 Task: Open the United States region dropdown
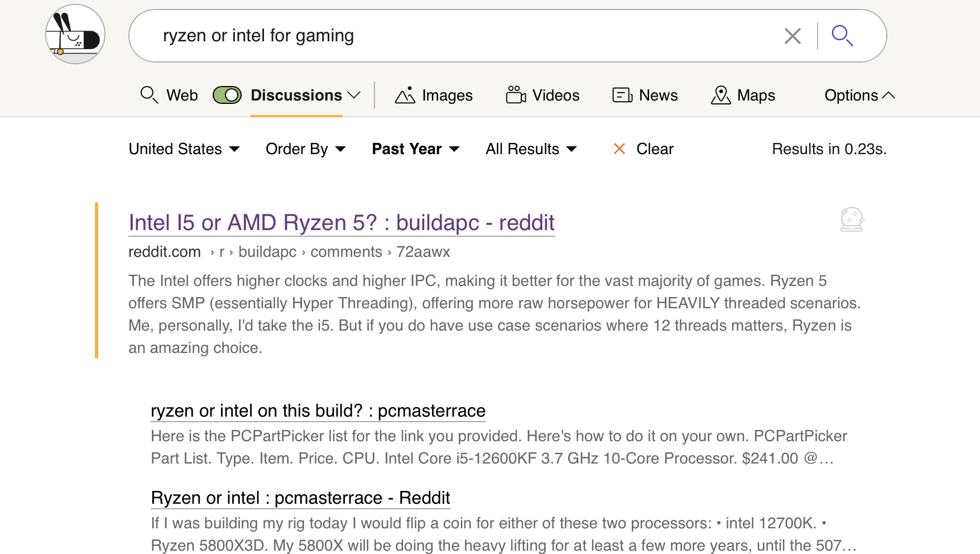tap(184, 149)
